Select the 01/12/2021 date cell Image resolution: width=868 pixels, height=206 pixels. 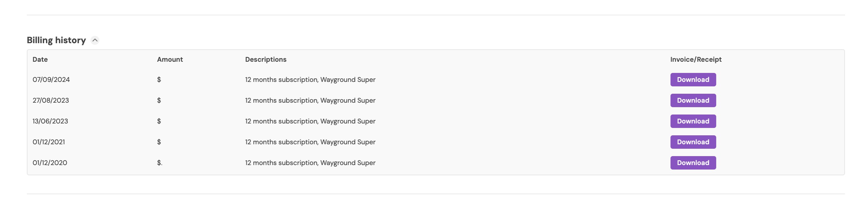click(x=49, y=142)
